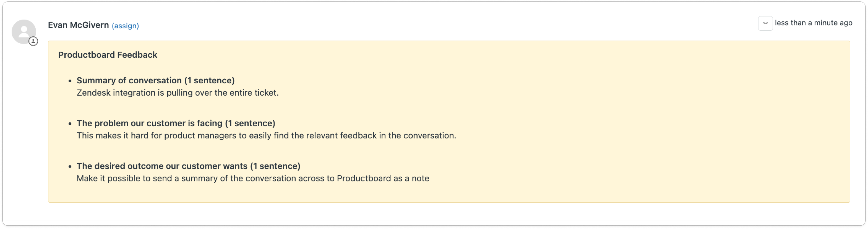
Task: Click the bullet before Summary of conversation
Action: click(70, 81)
